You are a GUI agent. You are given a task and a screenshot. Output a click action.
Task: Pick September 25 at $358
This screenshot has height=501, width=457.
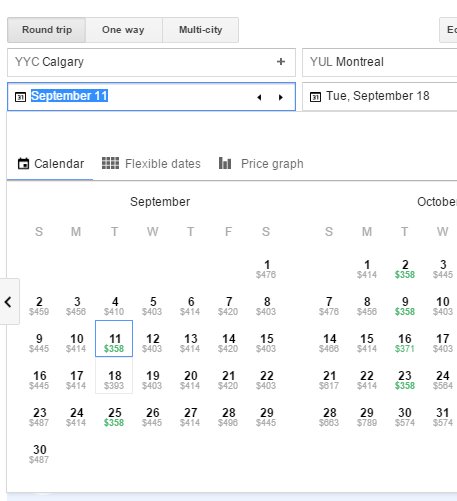click(x=114, y=417)
